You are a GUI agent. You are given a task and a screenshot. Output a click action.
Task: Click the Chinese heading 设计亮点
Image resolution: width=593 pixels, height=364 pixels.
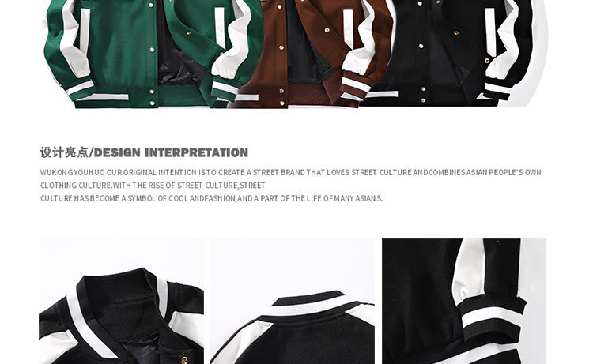pos(64,152)
